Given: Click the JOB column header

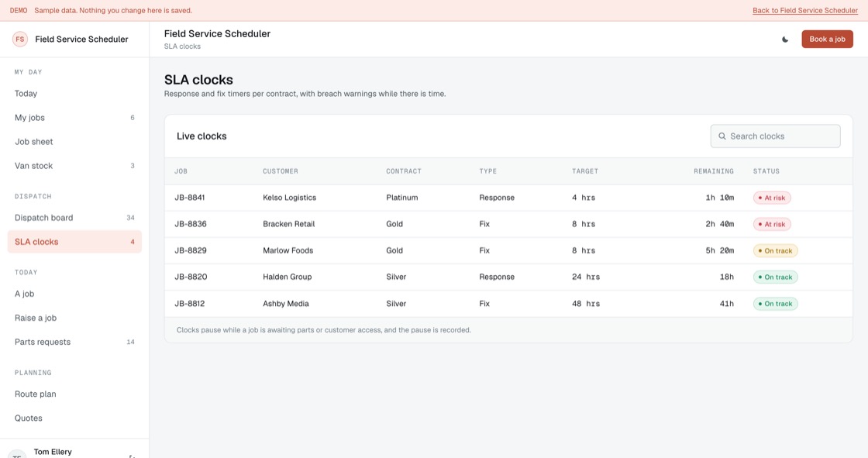Looking at the screenshot, I should point(181,171).
